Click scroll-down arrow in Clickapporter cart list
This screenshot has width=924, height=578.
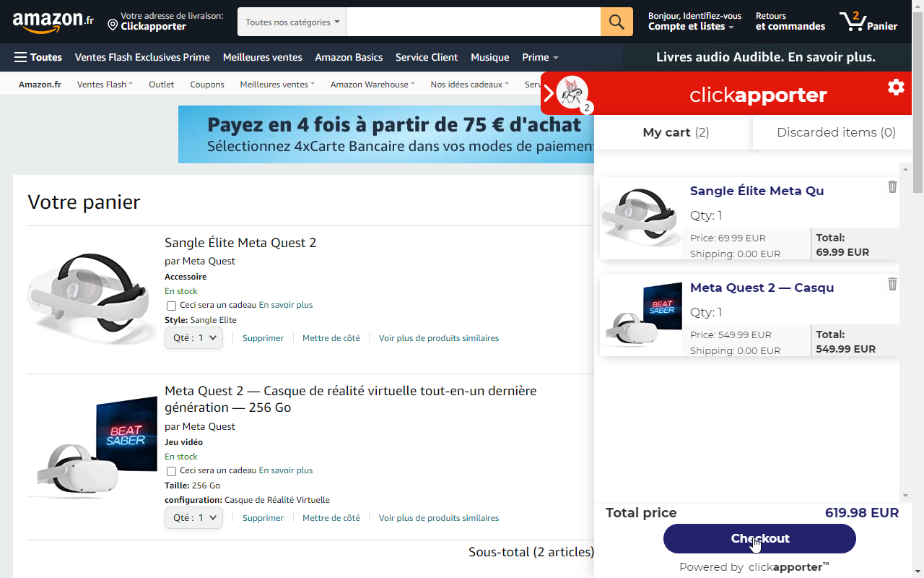tap(906, 496)
